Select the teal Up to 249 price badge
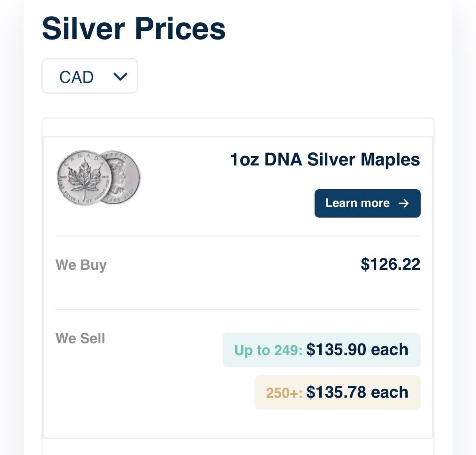Screen dimensions: 476x455 tap(321, 349)
